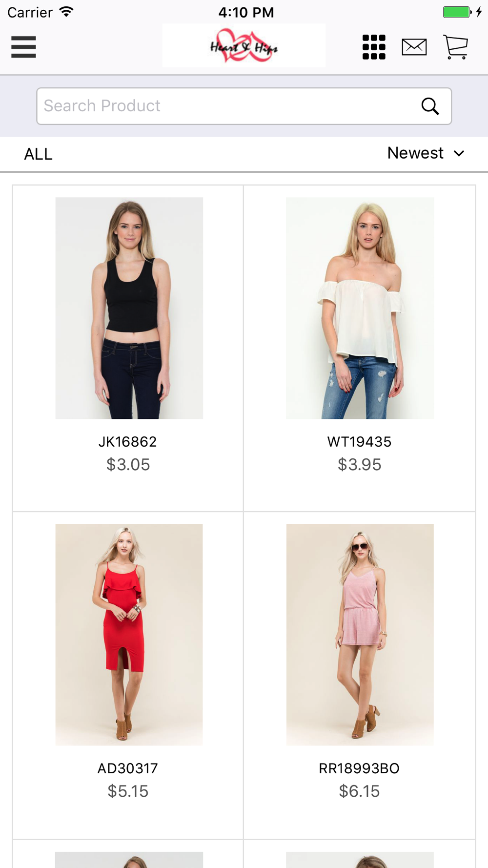The width and height of the screenshot is (488, 868).
Task: Tap the battery indicator in status bar
Action: (x=457, y=12)
